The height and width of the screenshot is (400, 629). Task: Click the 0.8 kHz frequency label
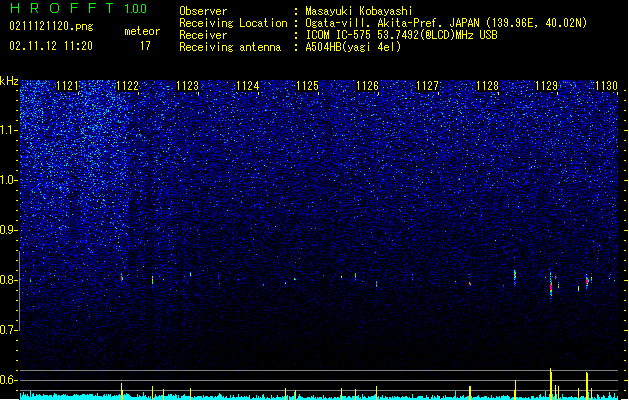[x=9, y=280]
